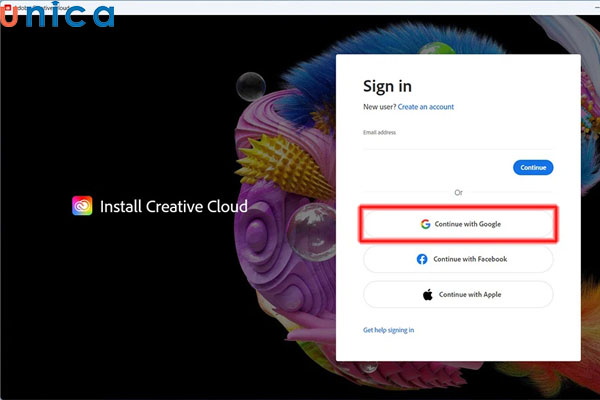Viewport: 600px width, 400px height.
Task: Click the app icon in the title bar
Action: coord(6,5)
